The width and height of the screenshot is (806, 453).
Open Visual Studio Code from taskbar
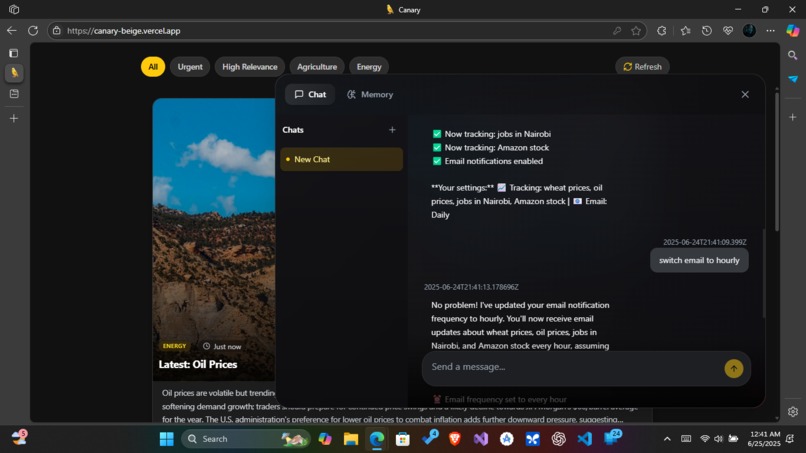pyautogui.click(x=584, y=439)
